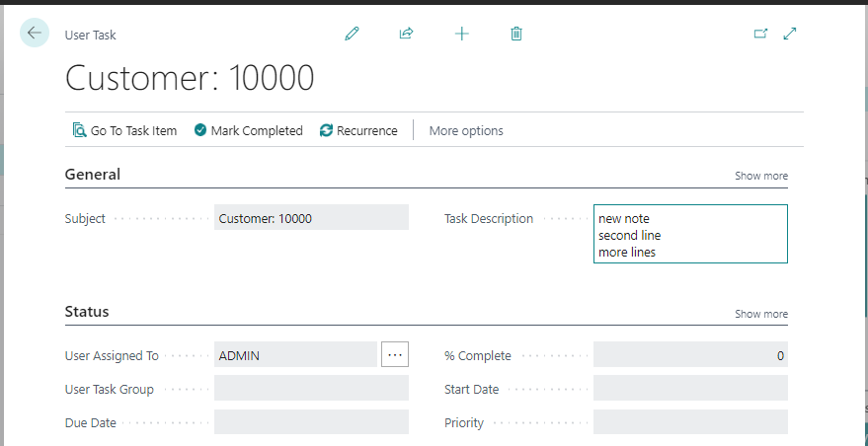Click inside the Task Description text box
Screen dimensions: 868x446
[x=690, y=235]
